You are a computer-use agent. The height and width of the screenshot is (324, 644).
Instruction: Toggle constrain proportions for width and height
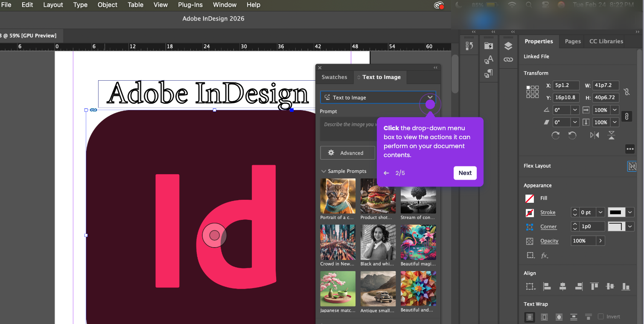627,91
